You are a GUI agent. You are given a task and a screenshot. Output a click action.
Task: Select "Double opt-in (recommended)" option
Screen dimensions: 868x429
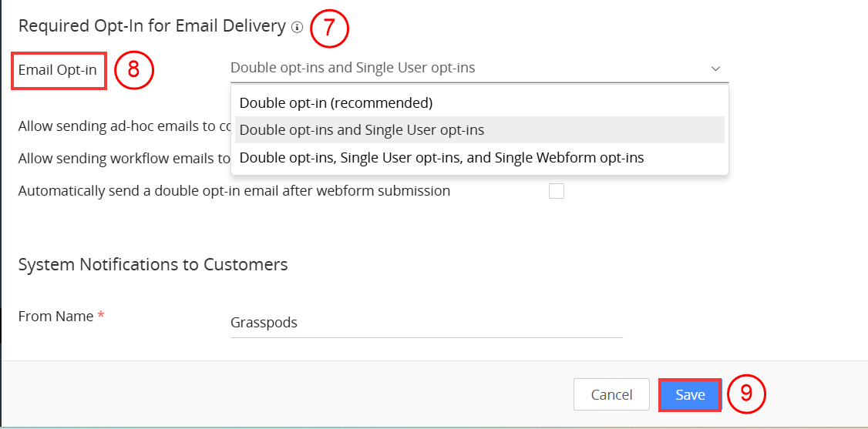(x=336, y=102)
